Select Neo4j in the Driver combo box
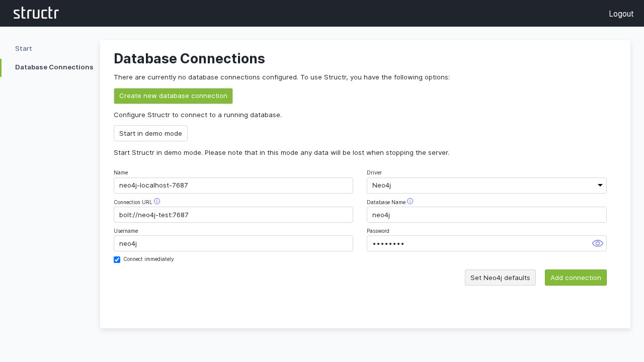644x362 pixels. click(x=486, y=185)
